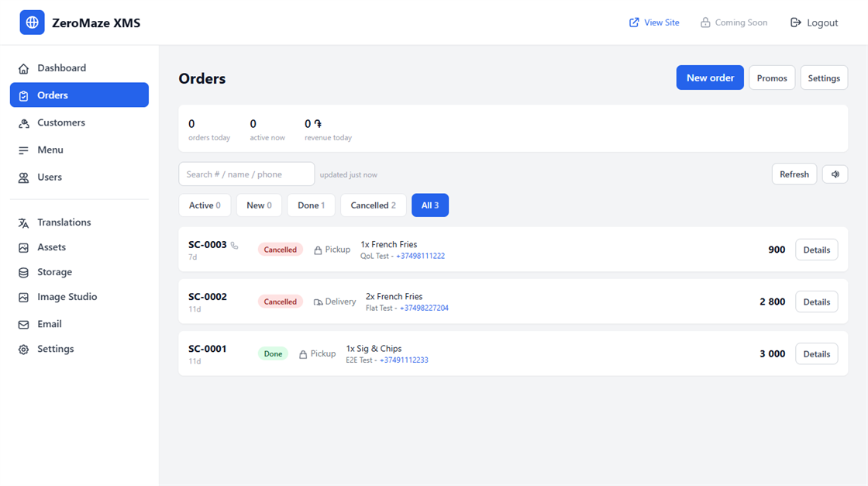Screen dimensions: 868x486
Task: Open order Settings button at top right
Action: pyautogui.click(x=824, y=78)
